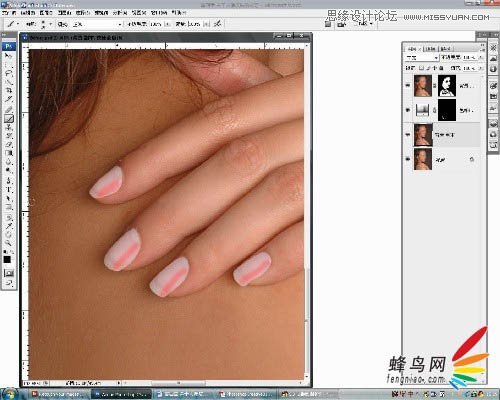The width and height of the screenshot is (500, 400).
Task: Switch to the Paths tab
Action: (446, 49)
